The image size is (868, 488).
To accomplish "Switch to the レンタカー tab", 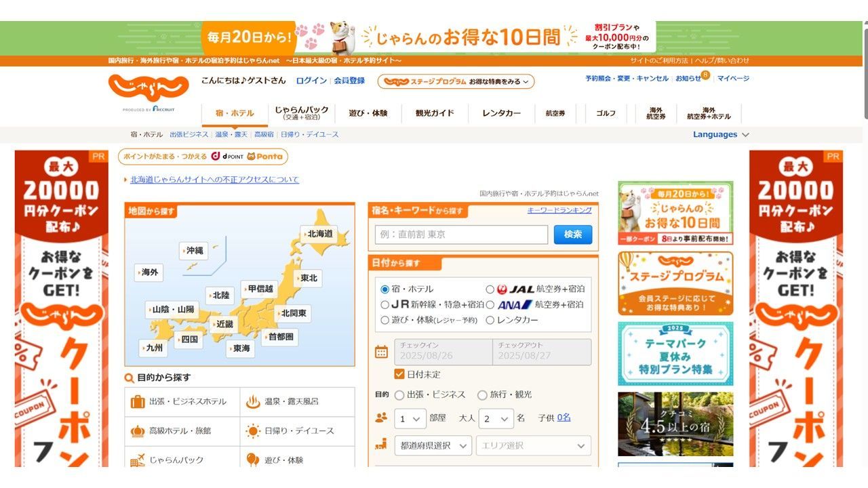I will pyautogui.click(x=502, y=113).
